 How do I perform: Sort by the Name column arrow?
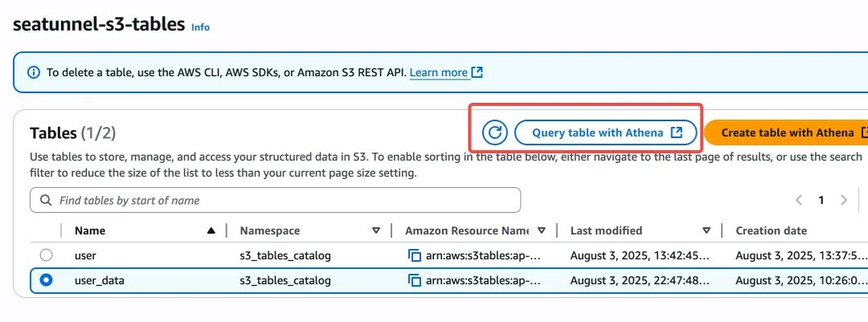(x=211, y=230)
